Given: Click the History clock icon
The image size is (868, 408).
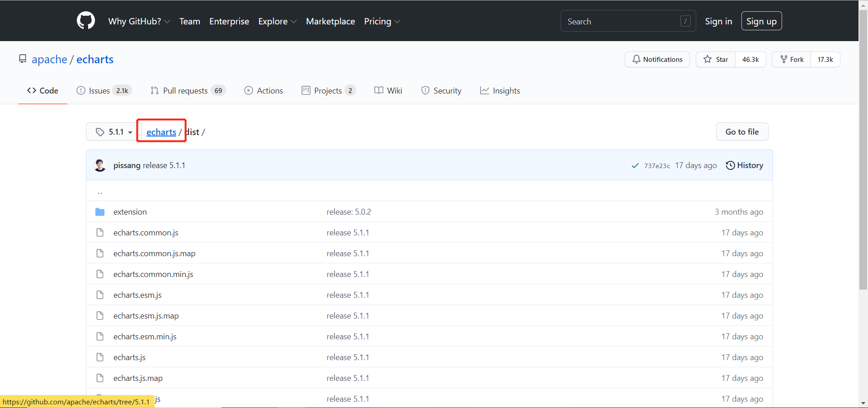Looking at the screenshot, I should coord(731,165).
